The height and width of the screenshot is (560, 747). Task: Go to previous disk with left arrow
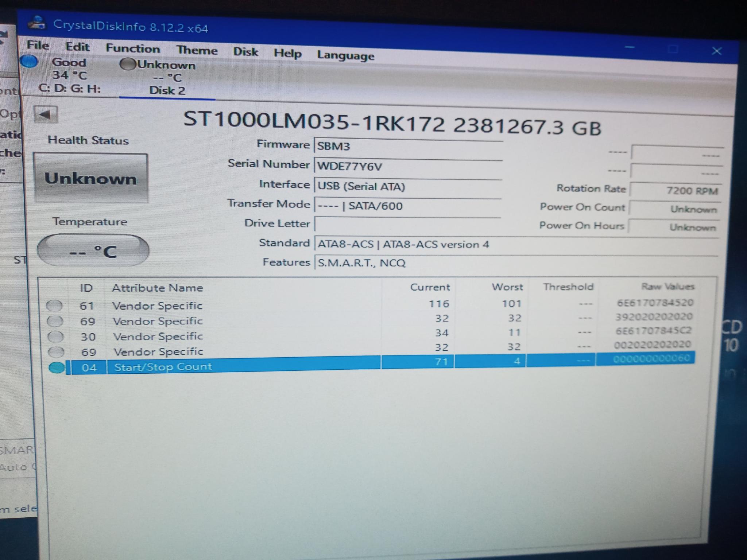[46, 115]
